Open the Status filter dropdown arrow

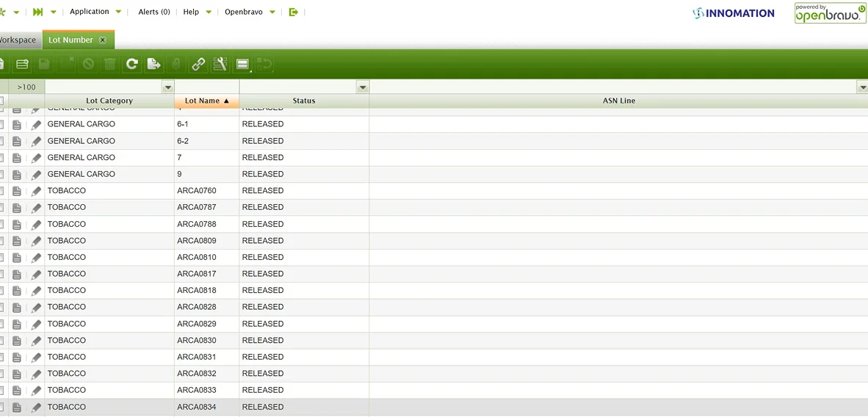tap(362, 87)
